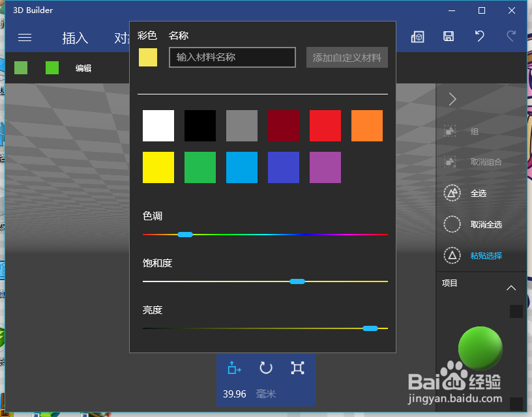
Task: Pick the purple color swatch
Action: [325, 167]
